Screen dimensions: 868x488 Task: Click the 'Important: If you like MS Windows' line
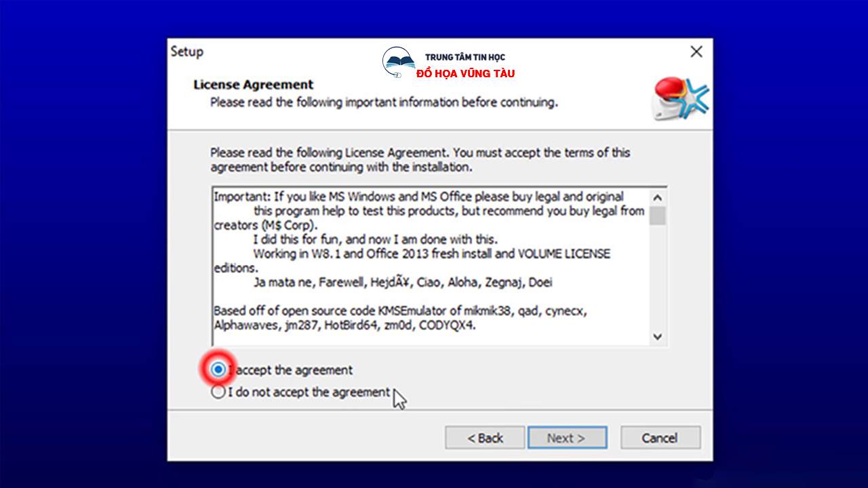pyautogui.click(x=418, y=197)
